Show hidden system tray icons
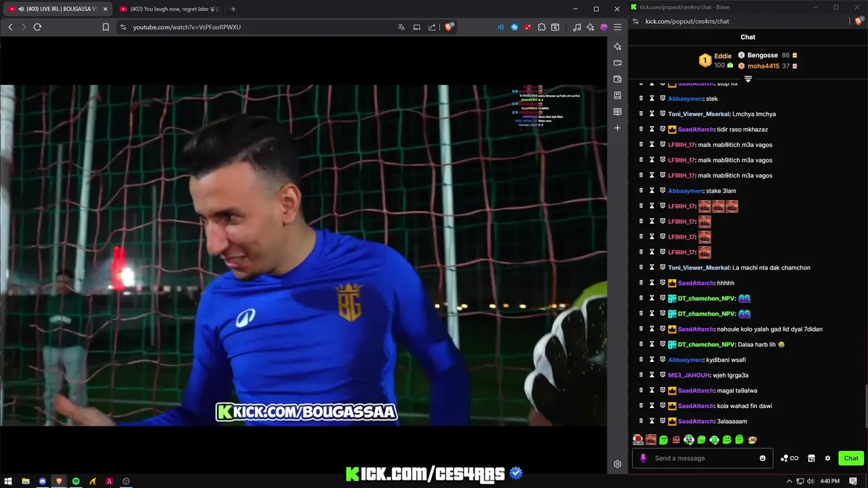868x488 pixels. tap(789, 481)
